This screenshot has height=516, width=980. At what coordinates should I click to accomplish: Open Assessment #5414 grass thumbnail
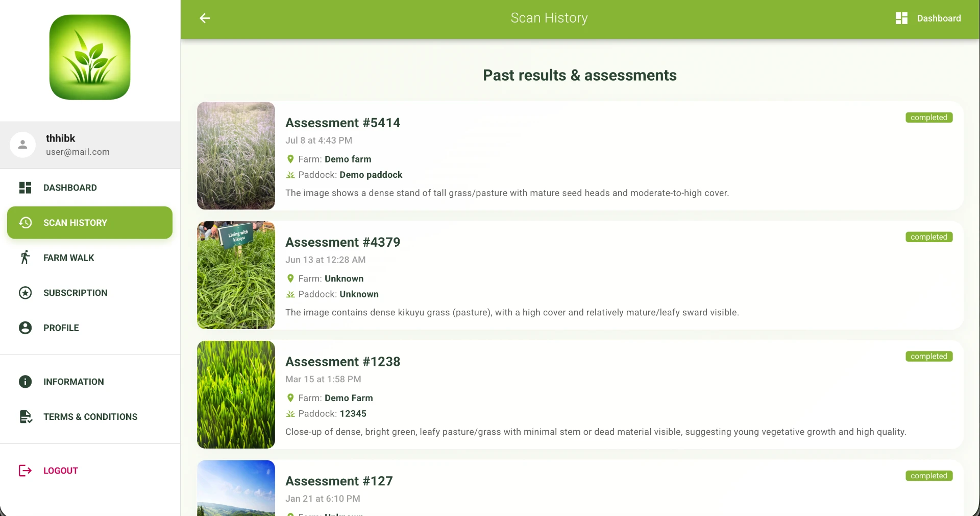pos(236,156)
